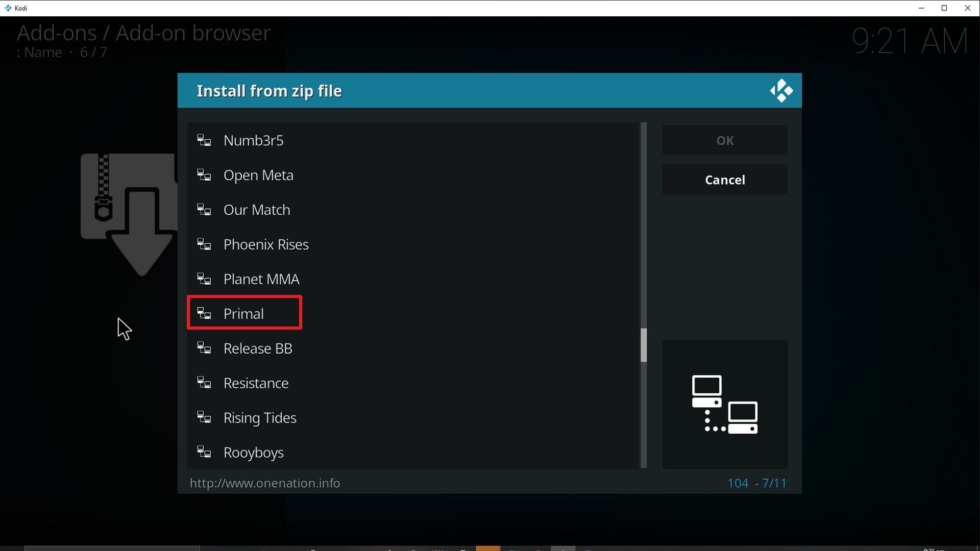Cancel the install from zip dialog
The height and width of the screenshot is (551, 980).
click(725, 180)
